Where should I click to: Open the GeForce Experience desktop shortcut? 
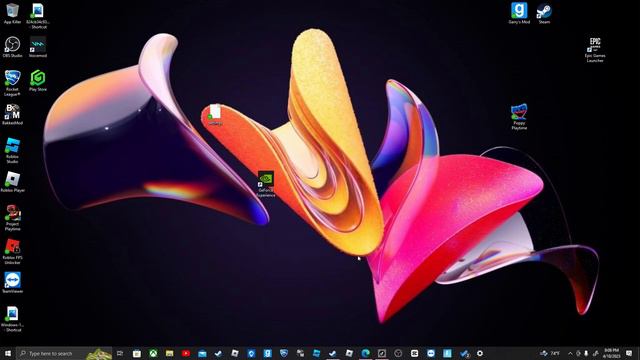click(x=266, y=184)
